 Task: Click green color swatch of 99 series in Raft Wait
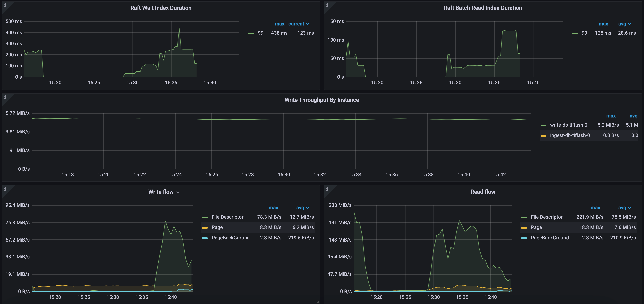pyautogui.click(x=251, y=33)
